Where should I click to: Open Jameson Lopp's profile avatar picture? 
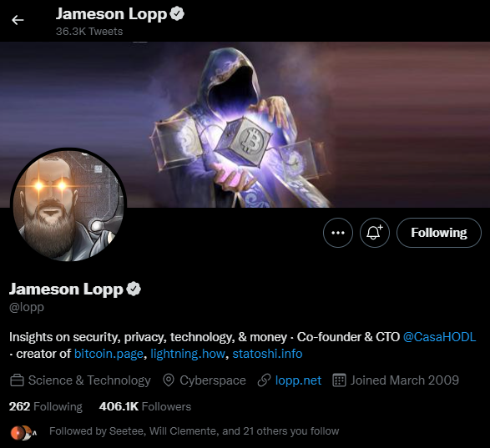point(68,204)
